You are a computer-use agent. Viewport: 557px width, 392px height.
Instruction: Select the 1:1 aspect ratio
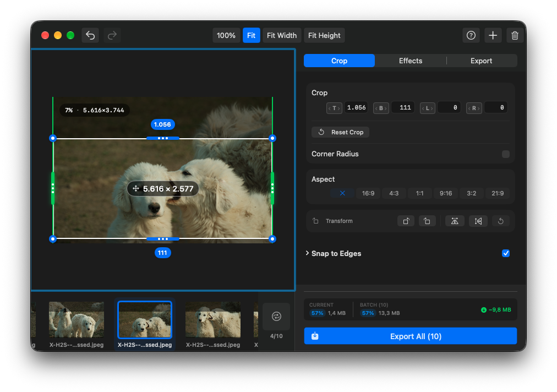coord(420,193)
